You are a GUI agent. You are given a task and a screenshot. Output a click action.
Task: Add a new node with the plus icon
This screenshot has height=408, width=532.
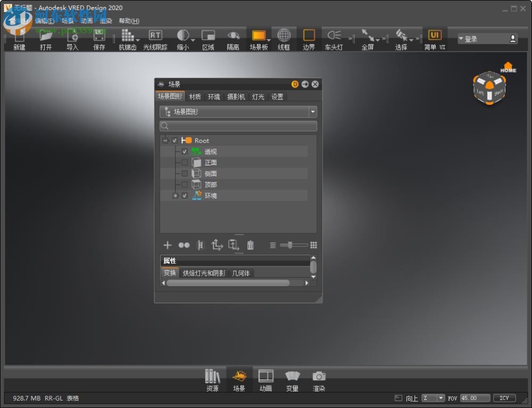point(167,245)
